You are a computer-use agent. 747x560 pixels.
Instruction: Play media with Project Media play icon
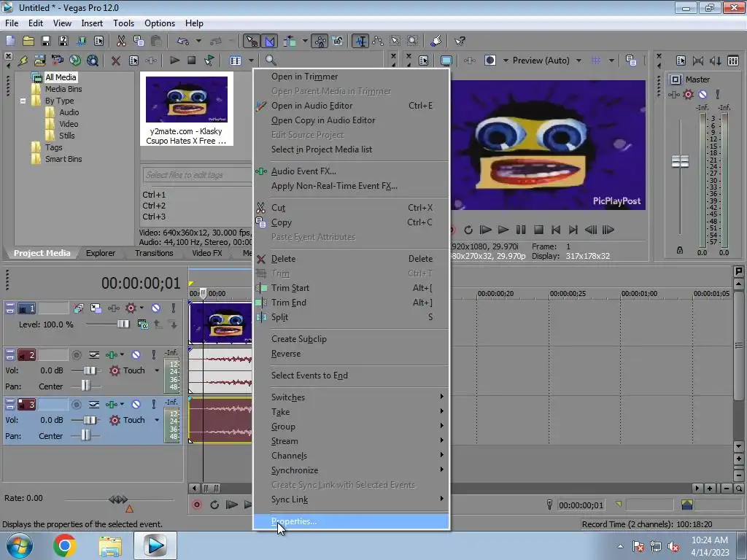[x=175, y=60]
